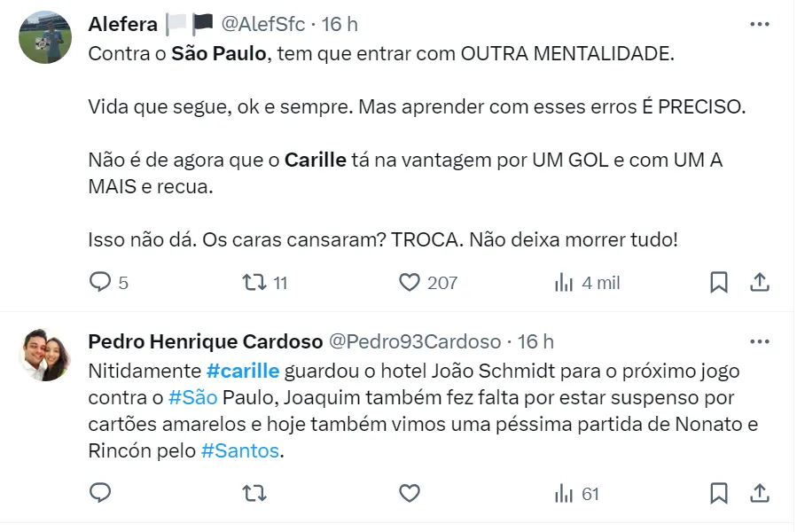The image size is (797, 532).
Task: Go to @Pedro93Cardoso profile handle
Action: click(415, 341)
